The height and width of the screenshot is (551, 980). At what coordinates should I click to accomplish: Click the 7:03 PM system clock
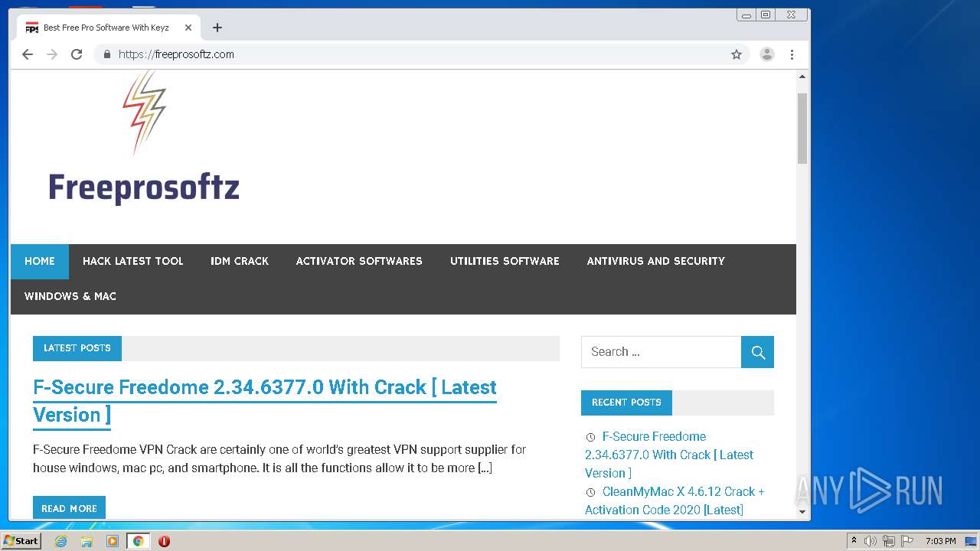pyautogui.click(x=940, y=541)
